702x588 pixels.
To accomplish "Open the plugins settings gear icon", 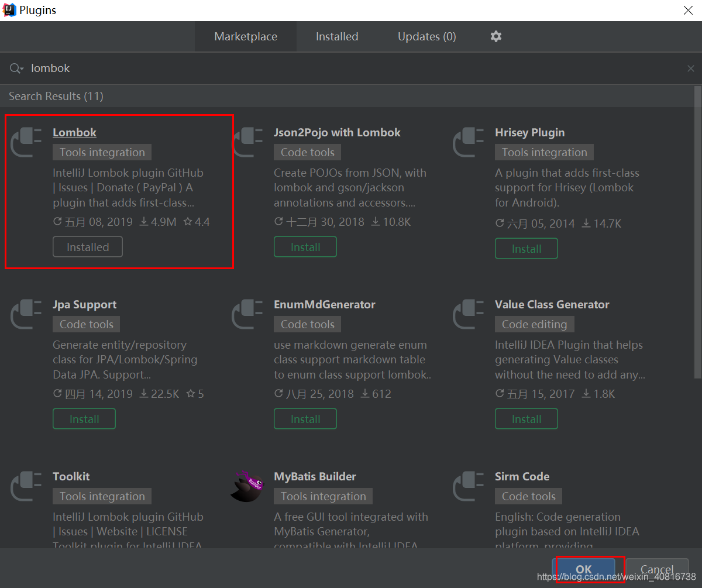I will click(x=496, y=36).
